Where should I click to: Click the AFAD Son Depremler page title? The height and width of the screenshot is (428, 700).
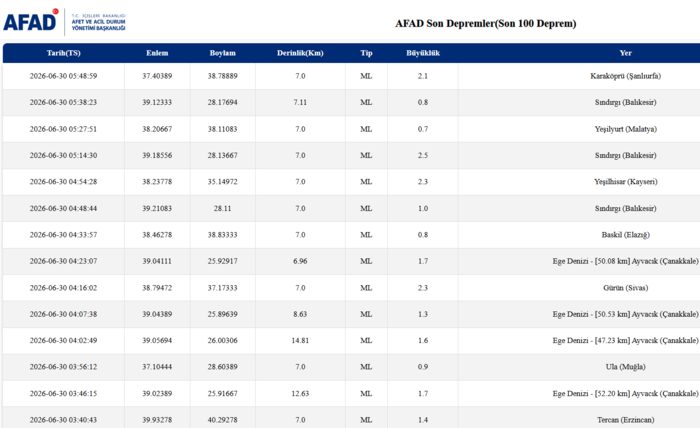[485, 24]
